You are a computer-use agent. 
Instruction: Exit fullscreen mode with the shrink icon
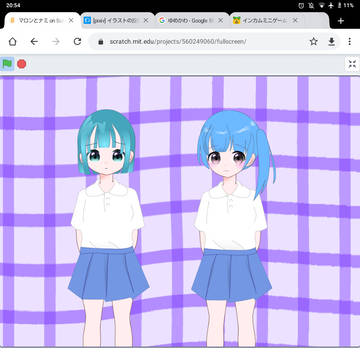click(352, 64)
